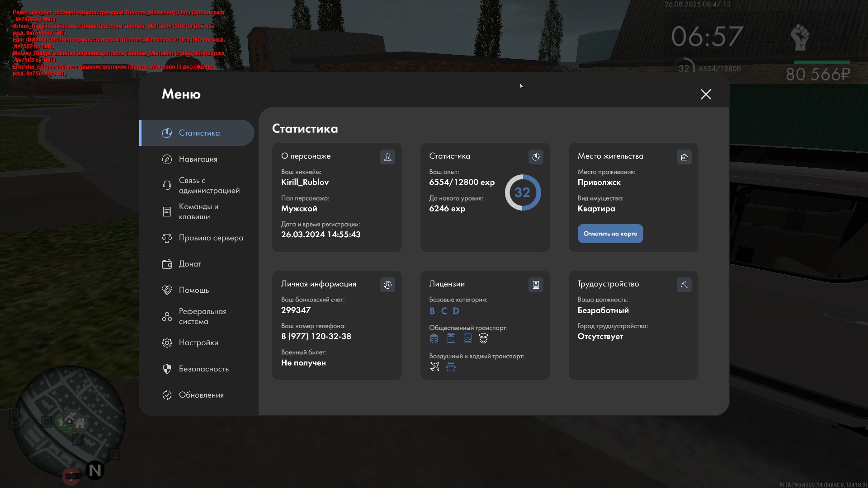
Task: Go to Команды и клавиши section
Action: pyautogui.click(x=198, y=211)
